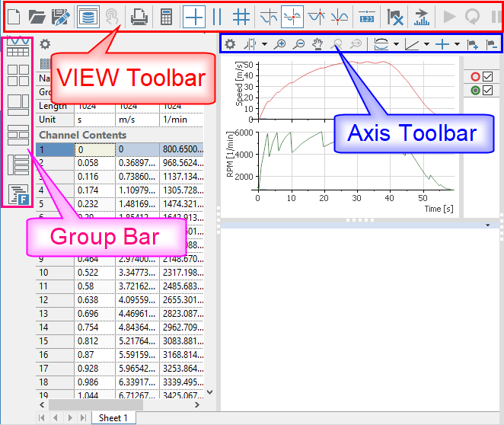Choose the four-area grid layout in group bar
504x425 pixels.
pos(18,75)
